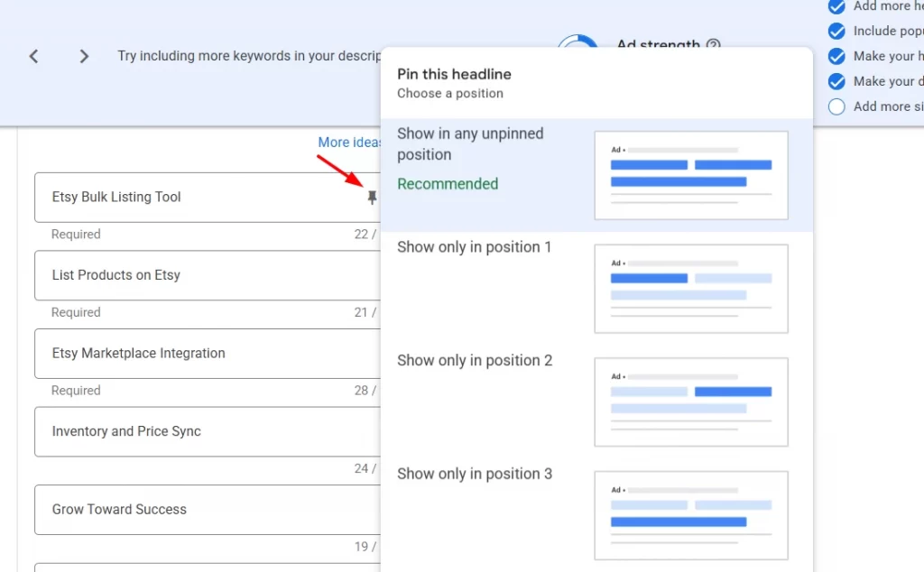The width and height of the screenshot is (924, 572).
Task: Choose 'Show only in position 2'
Action: (475, 361)
